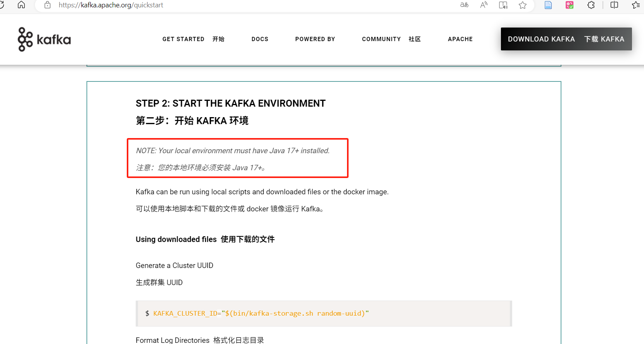Click the browser home icon
The image size is (644, 344).
tap(21, 5)
